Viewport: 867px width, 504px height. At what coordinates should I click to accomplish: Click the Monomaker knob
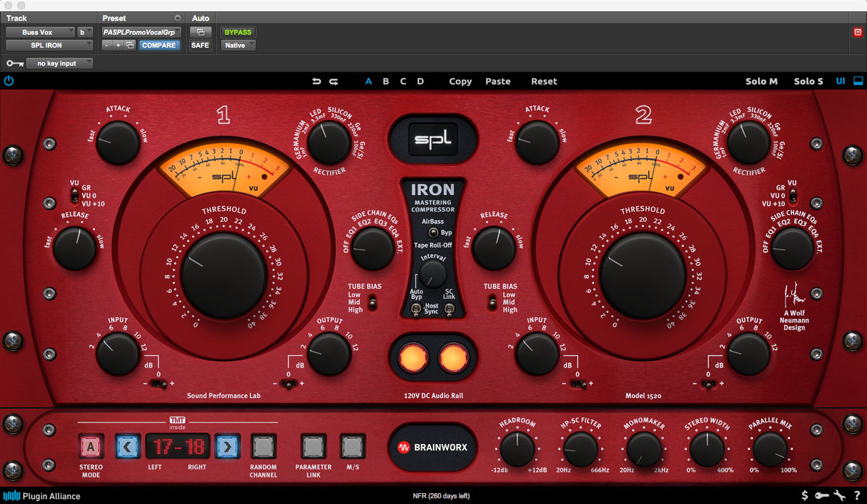point(644,449)
